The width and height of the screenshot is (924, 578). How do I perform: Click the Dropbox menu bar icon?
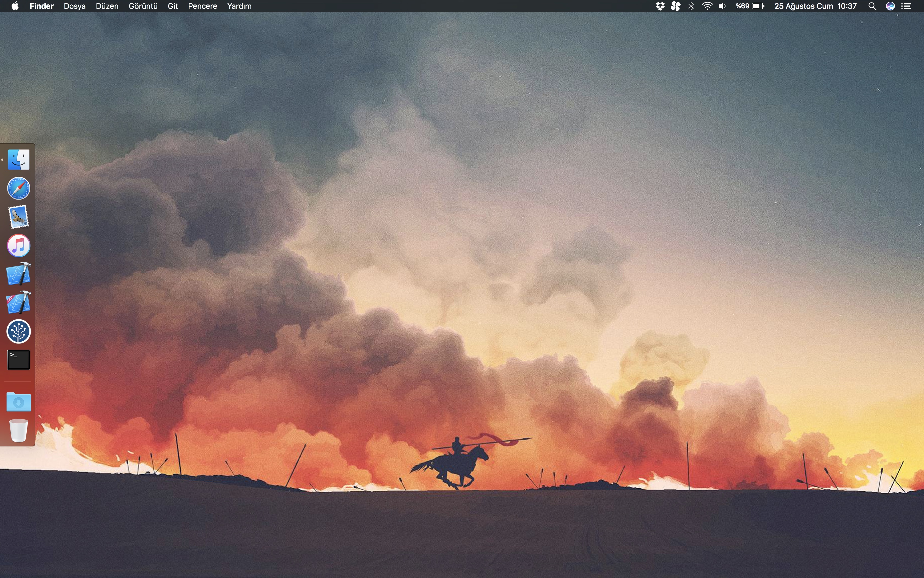pos(660,6)
